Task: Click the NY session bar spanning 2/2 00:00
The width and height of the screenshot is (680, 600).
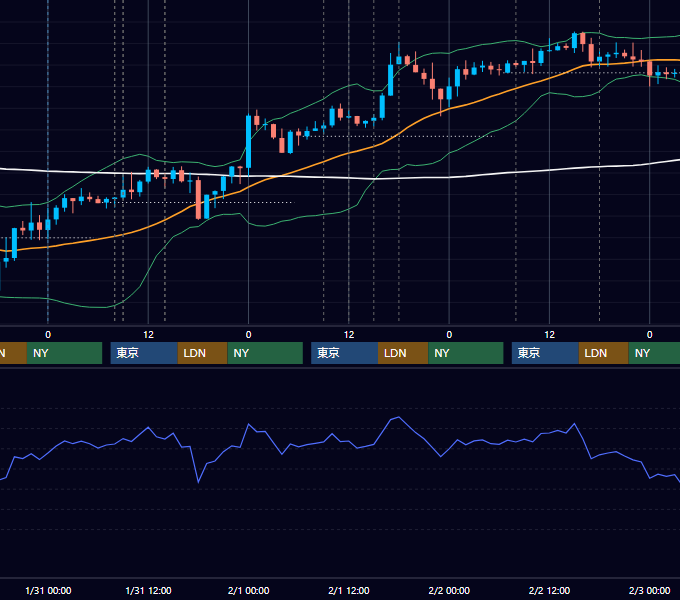Action: pos(466,353)
